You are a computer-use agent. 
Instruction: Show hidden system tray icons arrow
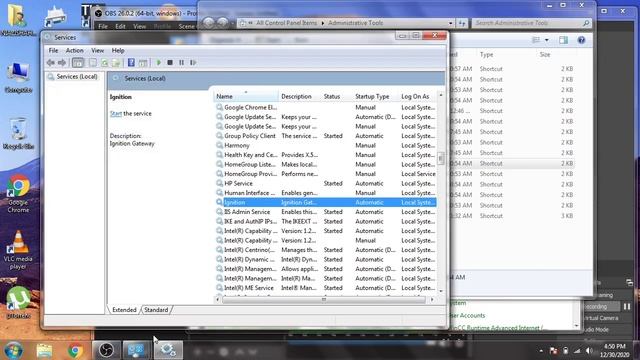541,351
